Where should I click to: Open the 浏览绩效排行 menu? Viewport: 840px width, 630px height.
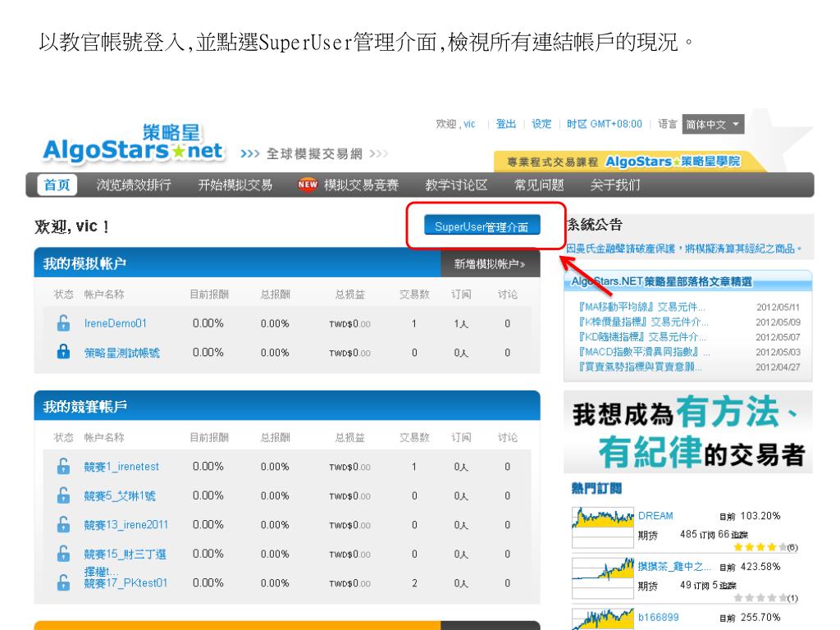pyautogui.click(x=134, y=185)
